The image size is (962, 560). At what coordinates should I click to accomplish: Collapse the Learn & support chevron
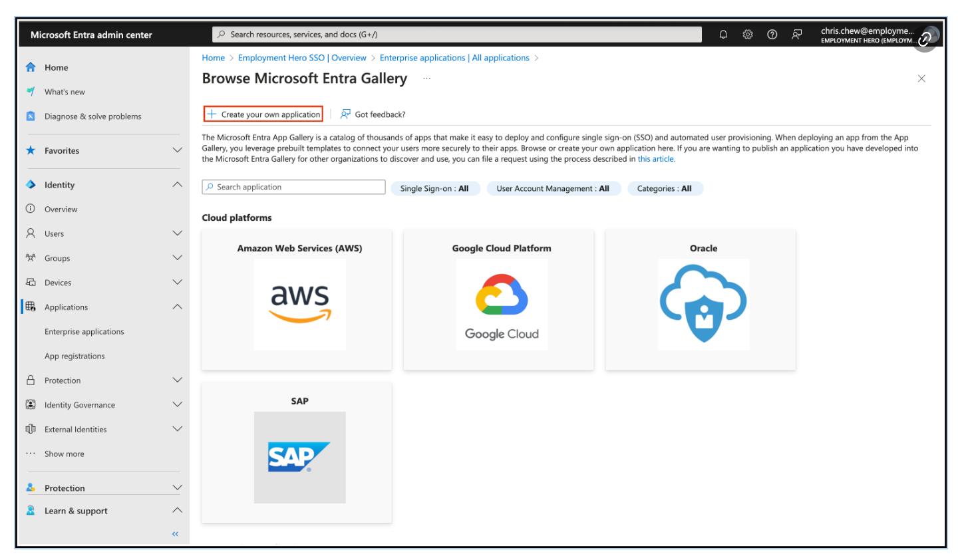tap(177, 511)
